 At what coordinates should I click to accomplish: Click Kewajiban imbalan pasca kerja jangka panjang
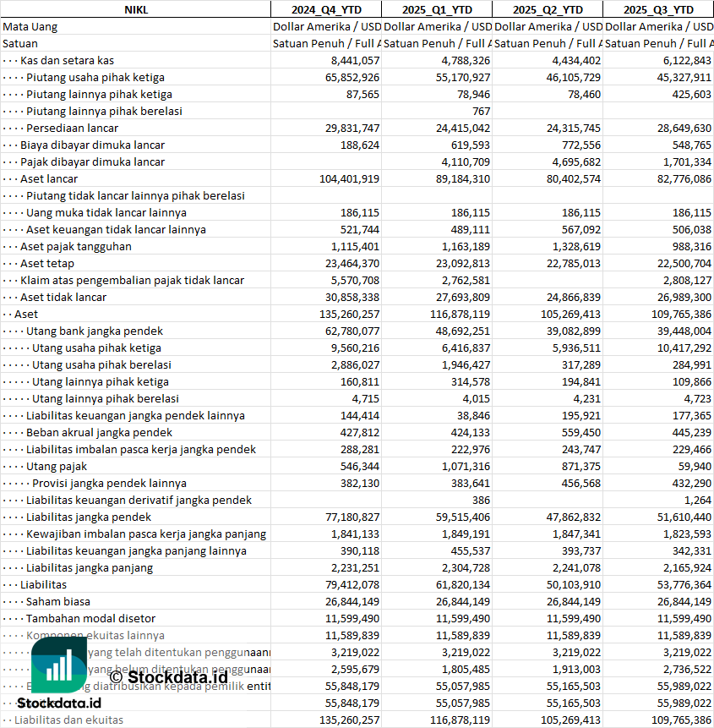(146, 534)
